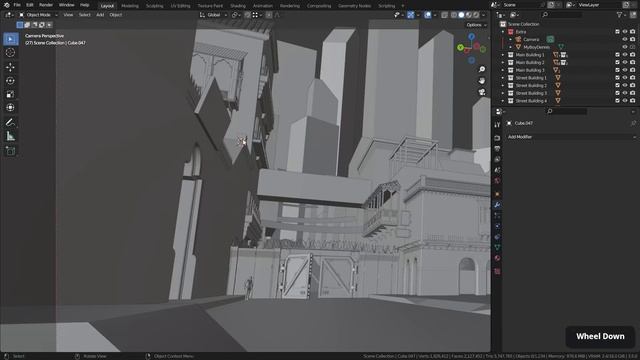Open the Global transform orientation dropdown
The image size is (640, 360).
point(213,15)
